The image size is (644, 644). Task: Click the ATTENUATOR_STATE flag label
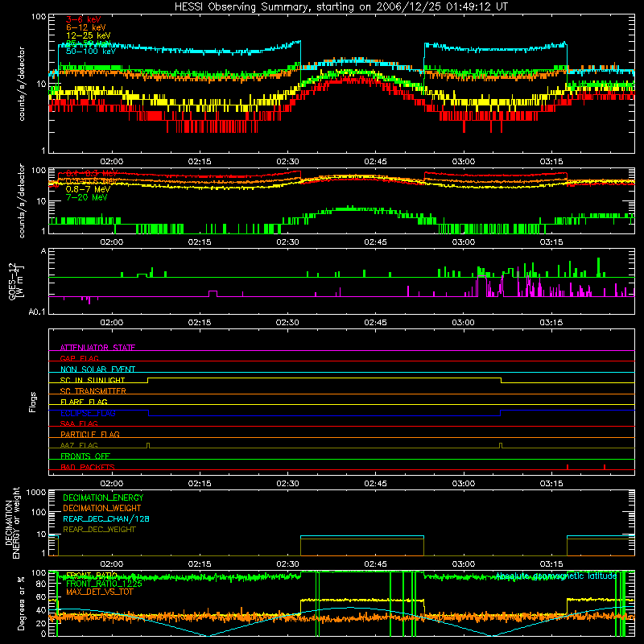click(97, 348)
